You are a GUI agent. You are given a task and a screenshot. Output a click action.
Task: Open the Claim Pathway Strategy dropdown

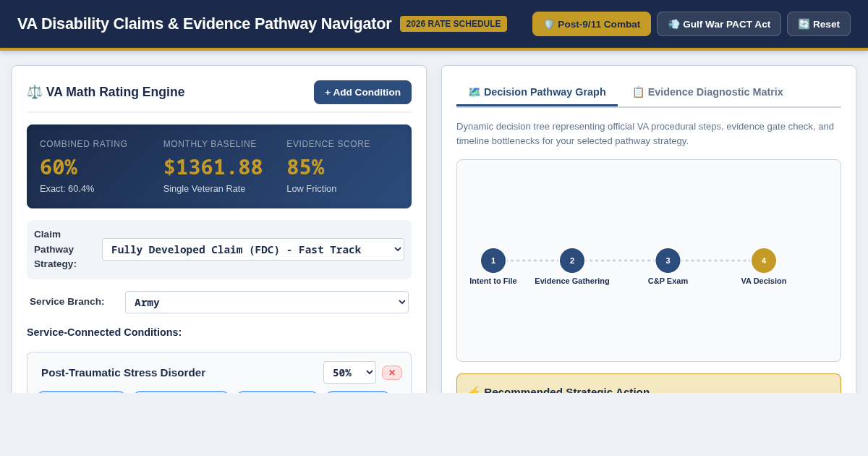point(253,249)
